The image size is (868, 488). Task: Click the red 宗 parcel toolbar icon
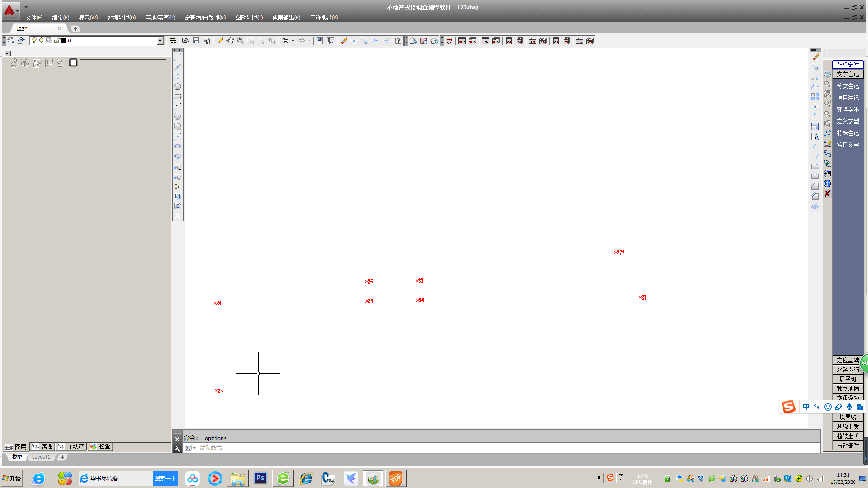coord(449,41)
